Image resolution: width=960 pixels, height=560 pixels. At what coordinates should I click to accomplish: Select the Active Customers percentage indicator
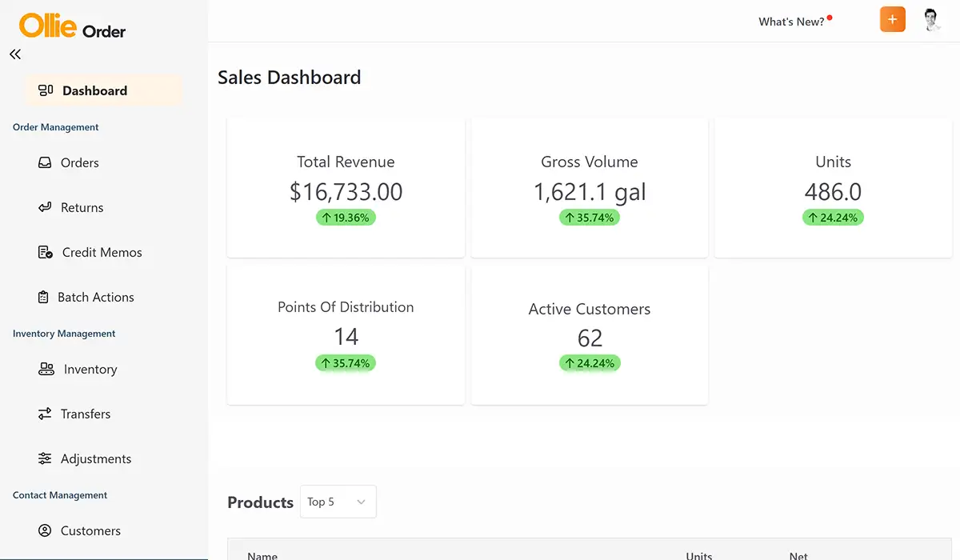click(x=589, y=363)
